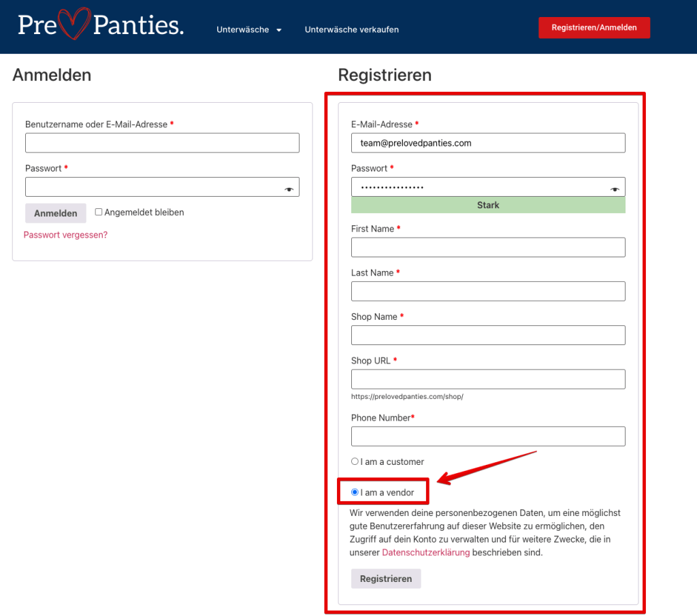
Task: Click the Shop URL input field
Action: coord(488,379)
